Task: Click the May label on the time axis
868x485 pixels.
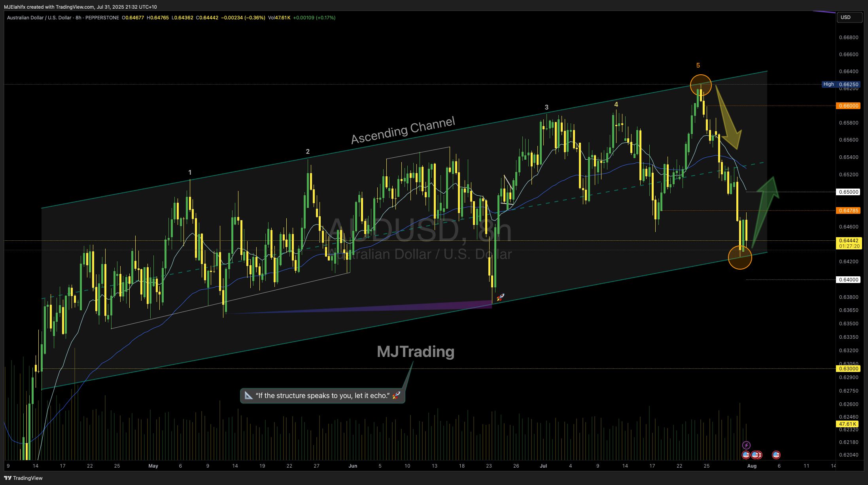Action: (153, 466)
